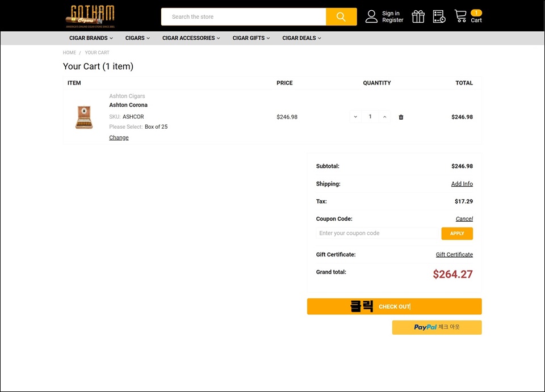Click the coupon code input field

pyautogui.click(x=378, y=233)
